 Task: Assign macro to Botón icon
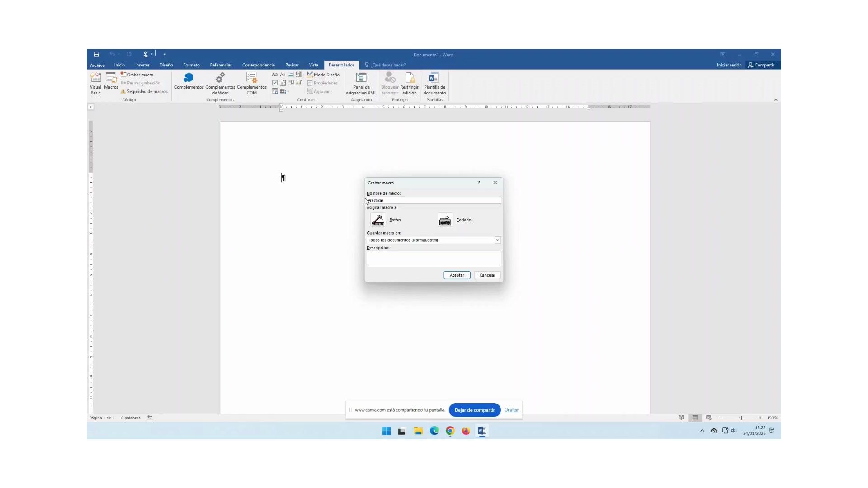378,220
